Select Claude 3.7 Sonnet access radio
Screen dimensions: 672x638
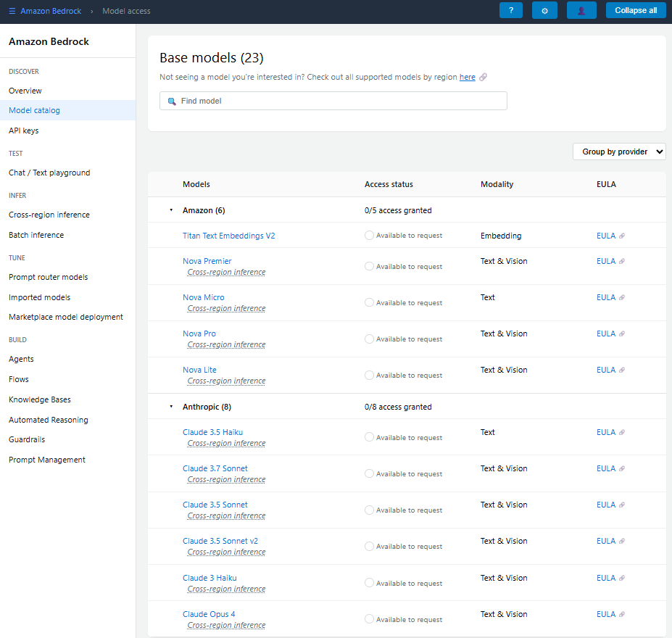click(369, 473)
